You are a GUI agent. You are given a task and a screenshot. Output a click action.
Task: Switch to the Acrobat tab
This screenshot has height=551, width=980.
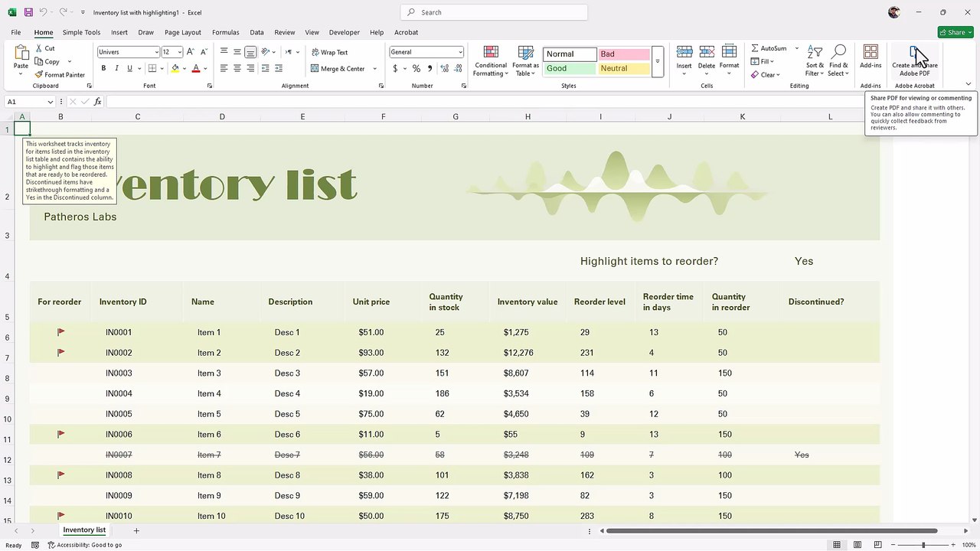tap(407, 32)
